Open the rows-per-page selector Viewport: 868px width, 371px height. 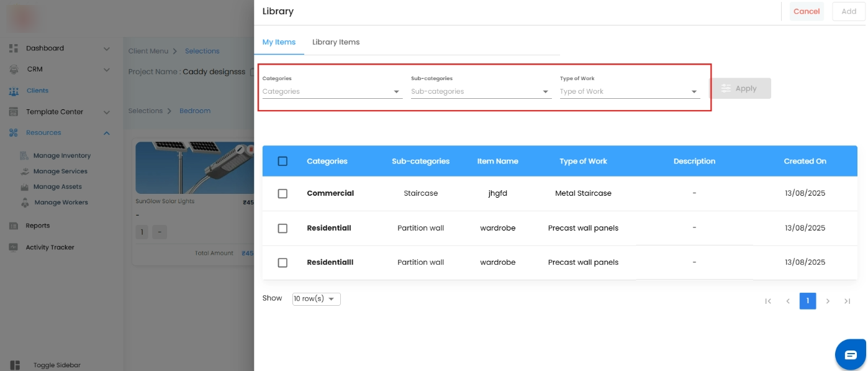pyautogui.click(x=316, y=299)
